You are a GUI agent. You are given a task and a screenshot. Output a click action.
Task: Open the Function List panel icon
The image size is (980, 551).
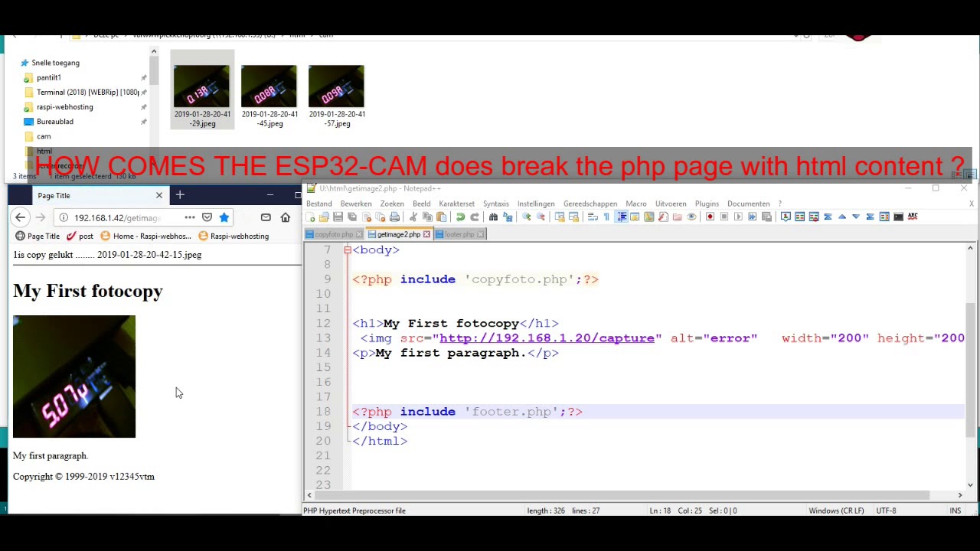(662, 217)
